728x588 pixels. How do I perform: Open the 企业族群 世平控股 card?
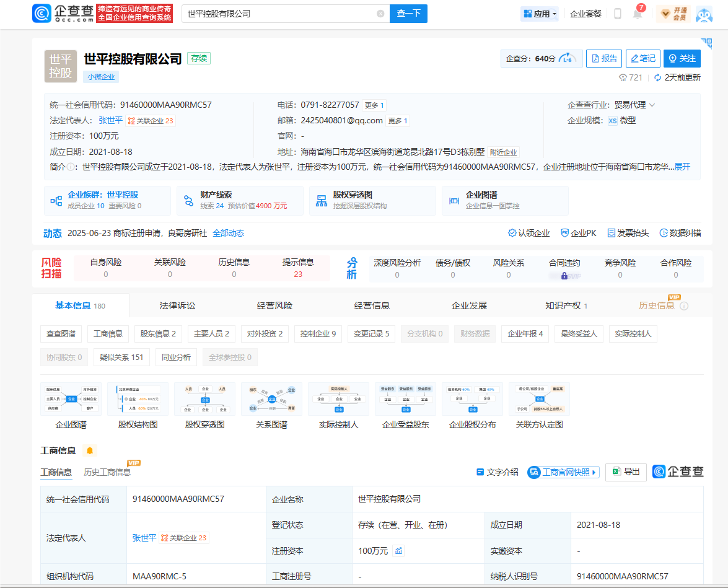click(x=107, y=201)
